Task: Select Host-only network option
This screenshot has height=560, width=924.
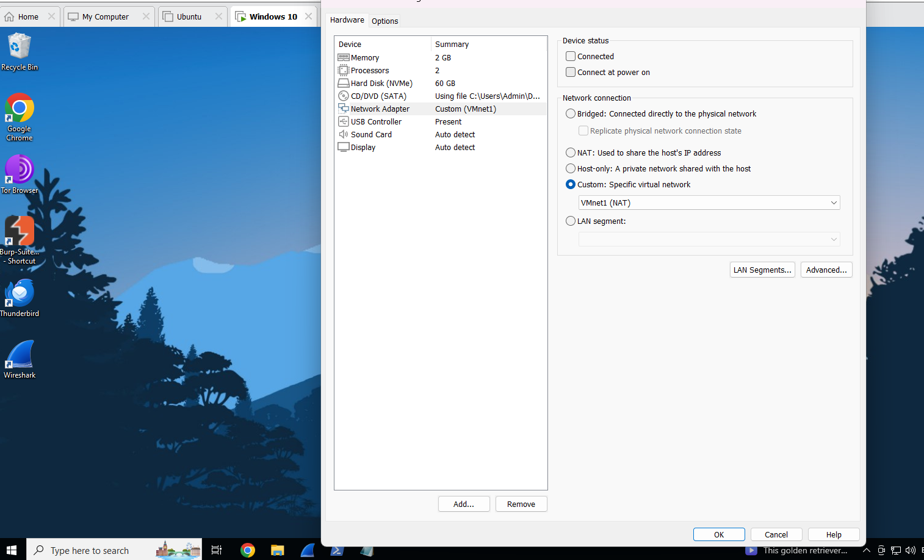Action: pyautogui.click(x=571, y=168)
